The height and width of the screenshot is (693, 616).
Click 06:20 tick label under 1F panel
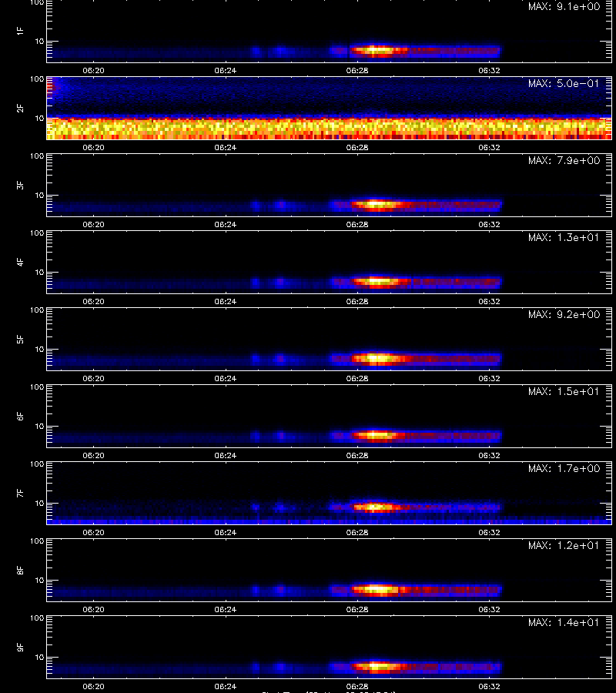(93, 70)
